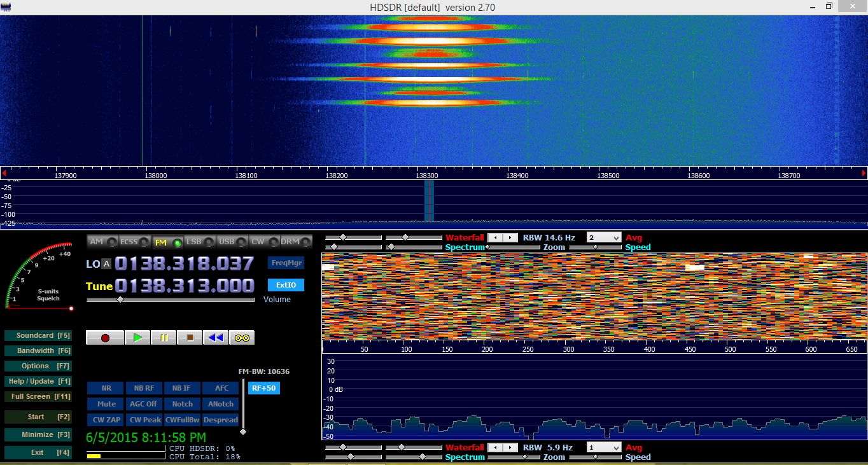Click the LO frequency display 0138.318.037

184,263
